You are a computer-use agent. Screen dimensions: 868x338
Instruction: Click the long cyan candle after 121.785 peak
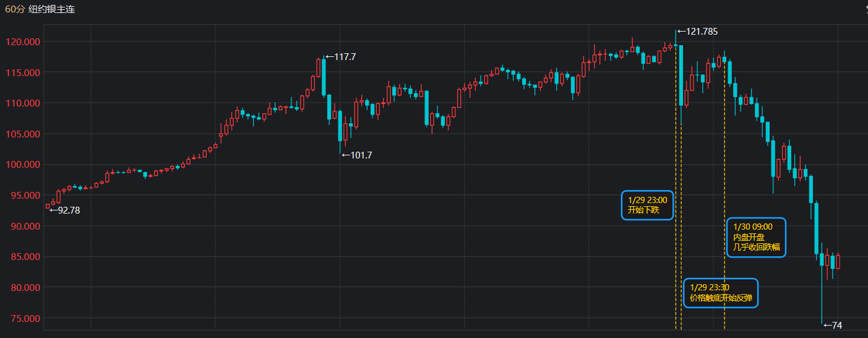681,74
